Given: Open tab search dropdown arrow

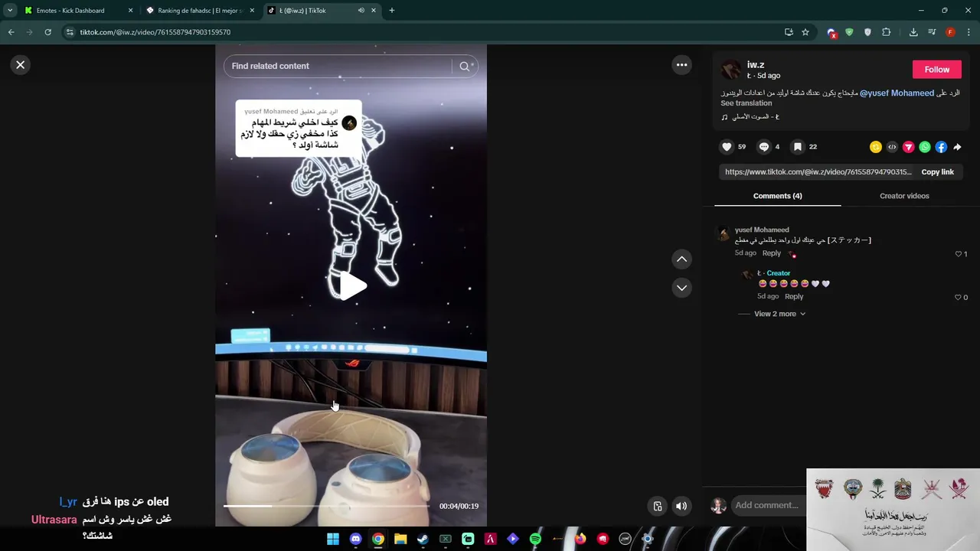Looking at the screenshot, I should point(10,11).
